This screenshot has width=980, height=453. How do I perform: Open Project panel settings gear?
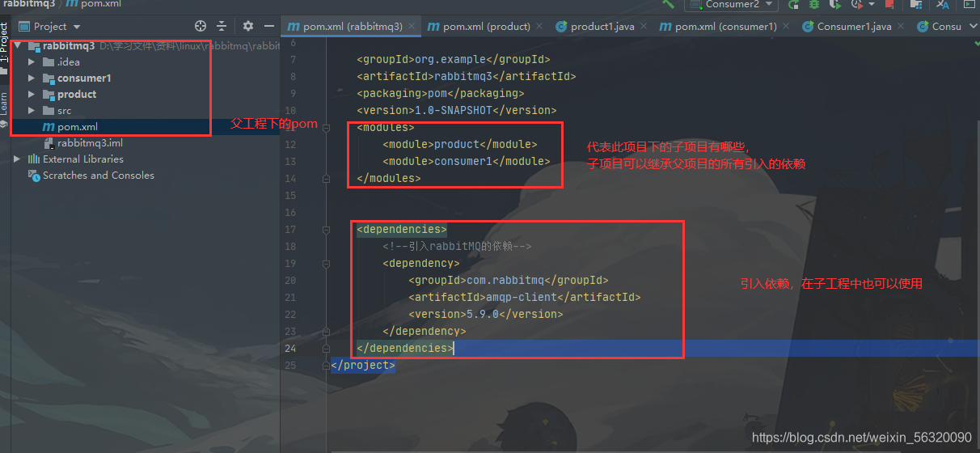248,26
